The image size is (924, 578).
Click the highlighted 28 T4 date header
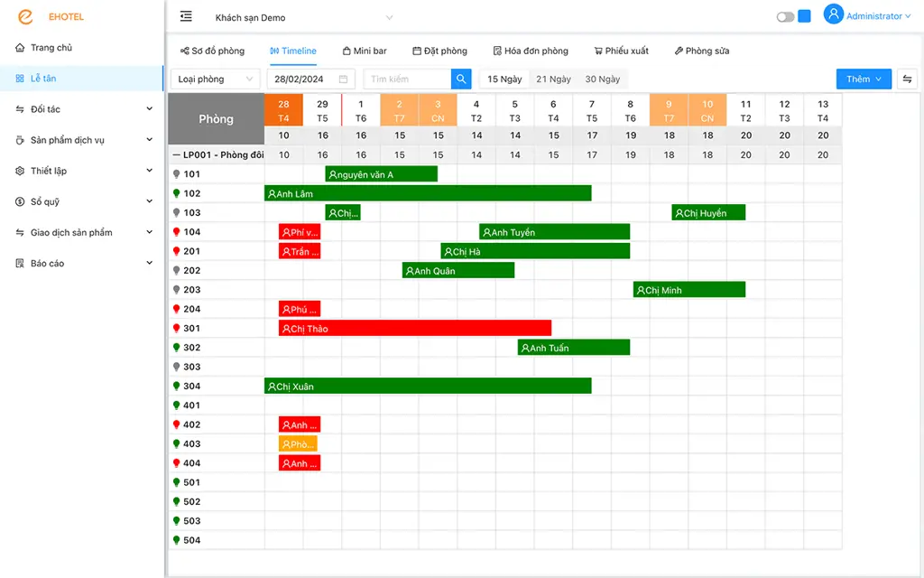tap(283, 110)
